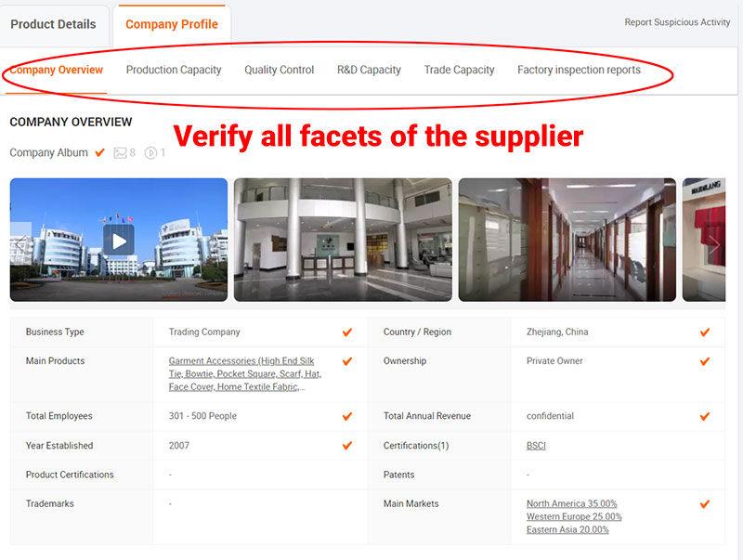Click the verified checkmark in Business Type row
This screenshot has height=560, width=743.
pyautogui.click(x=347, y=332)
